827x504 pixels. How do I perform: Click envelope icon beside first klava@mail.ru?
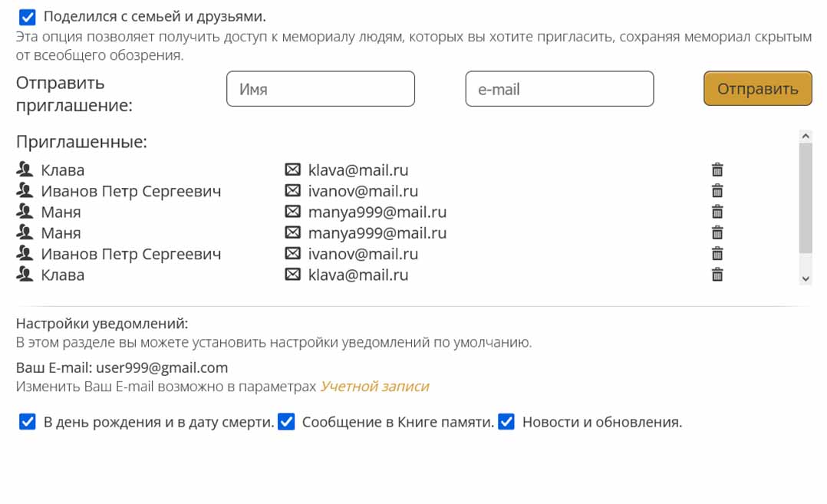pyautogui.click(x=292, y=170)
